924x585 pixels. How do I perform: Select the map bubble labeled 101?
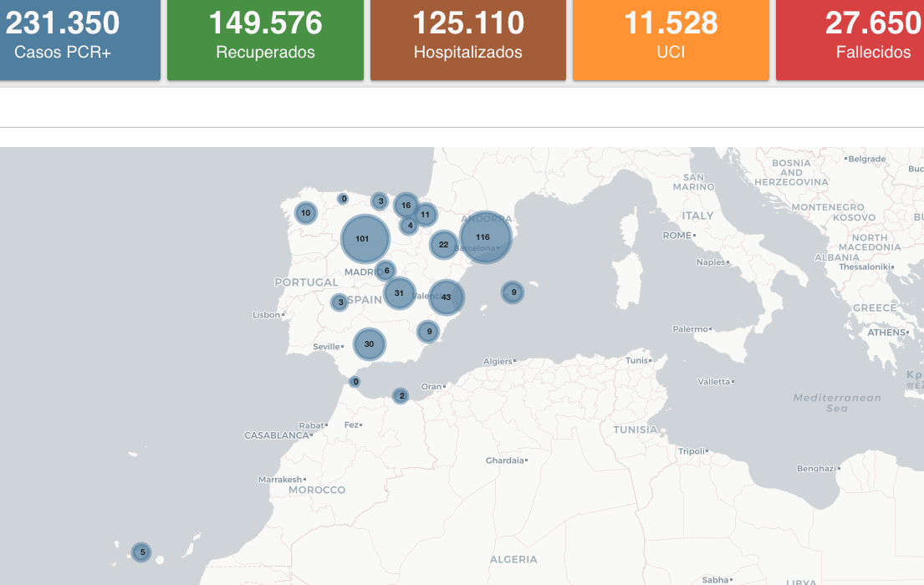coord(365,239)
